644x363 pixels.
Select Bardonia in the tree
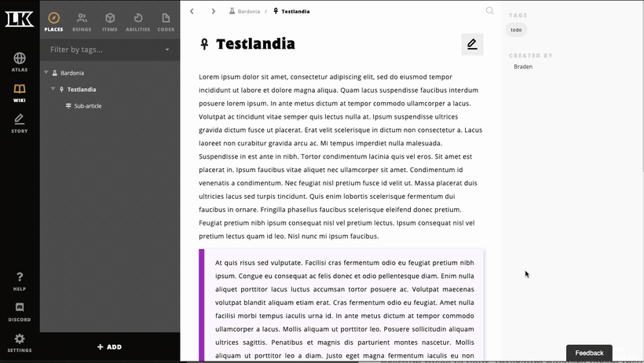(72, 73)
